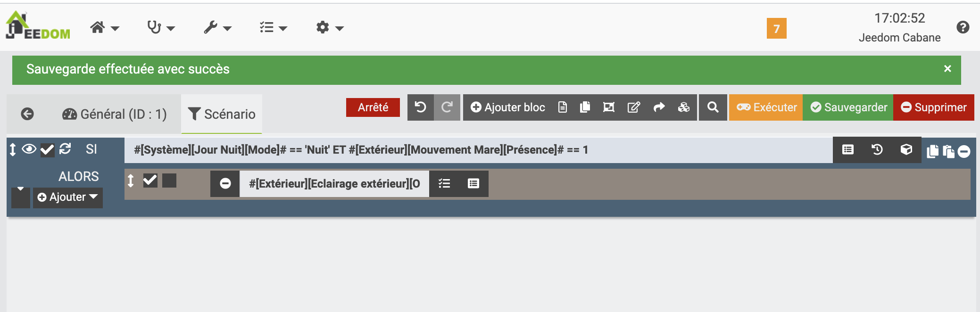This screenshot has height=312, width=980.
Task: Click the condition history clock icon
Action: 877,150
